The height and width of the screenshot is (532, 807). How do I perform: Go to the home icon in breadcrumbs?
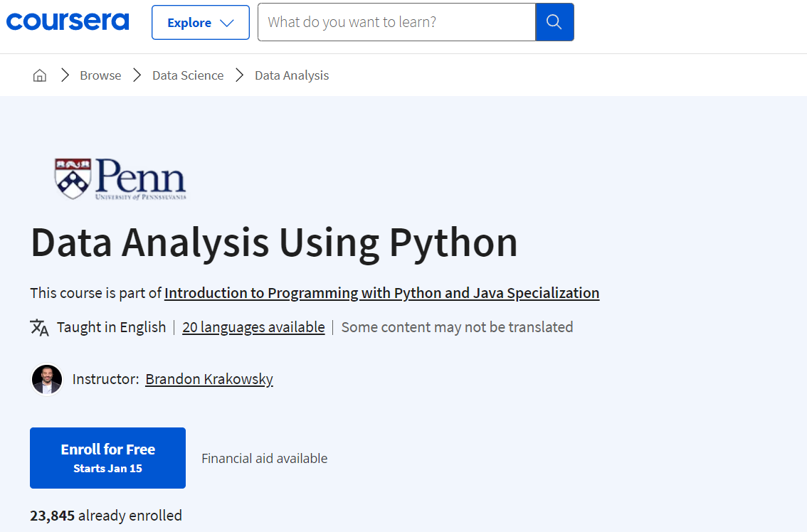[40, 75]
